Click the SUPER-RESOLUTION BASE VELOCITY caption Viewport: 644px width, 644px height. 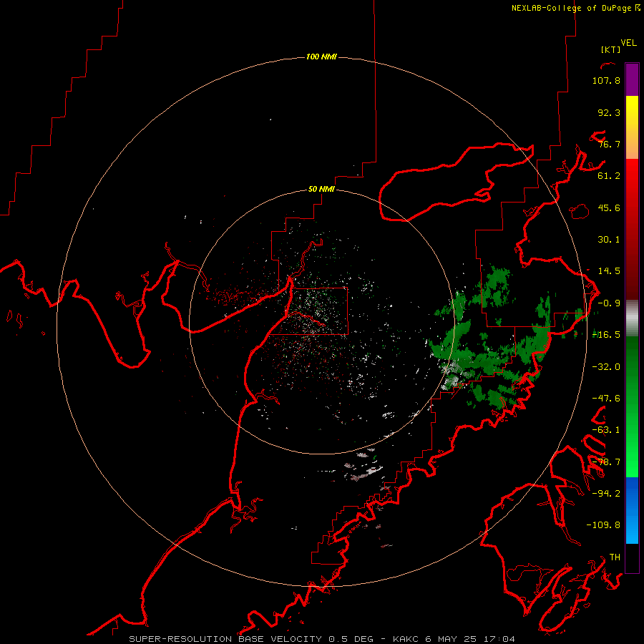point(225,639)
